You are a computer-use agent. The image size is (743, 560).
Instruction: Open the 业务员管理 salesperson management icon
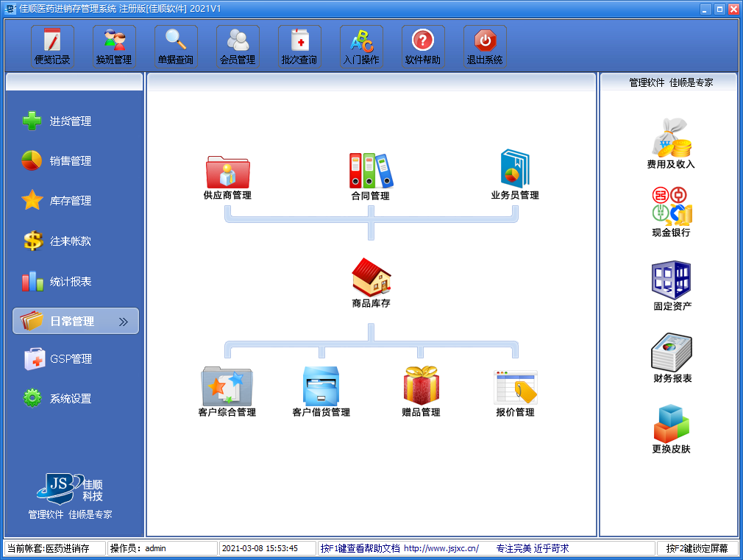coord(515,169)
